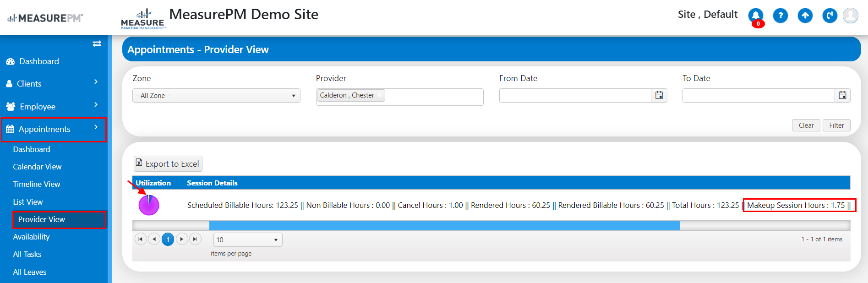The image size is (868, 283).
Task: Open Timeline View
Action: click(37, 184)
